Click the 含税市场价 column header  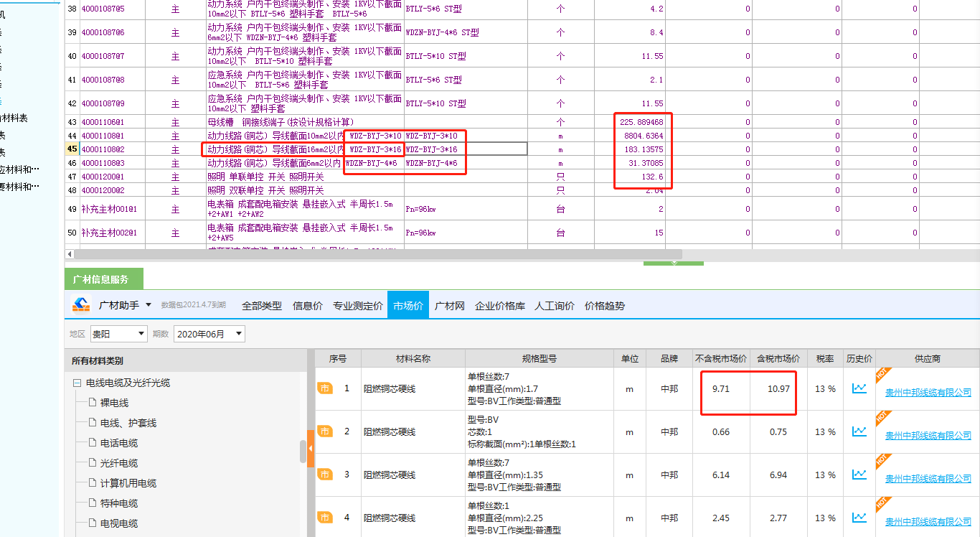point(778,359)
